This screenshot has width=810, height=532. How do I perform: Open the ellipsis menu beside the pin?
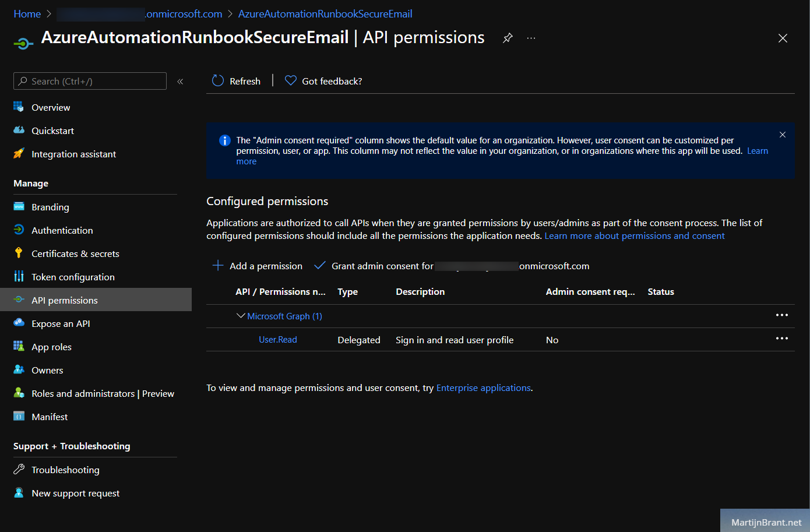pyautogui.click(x=531, y=38)
